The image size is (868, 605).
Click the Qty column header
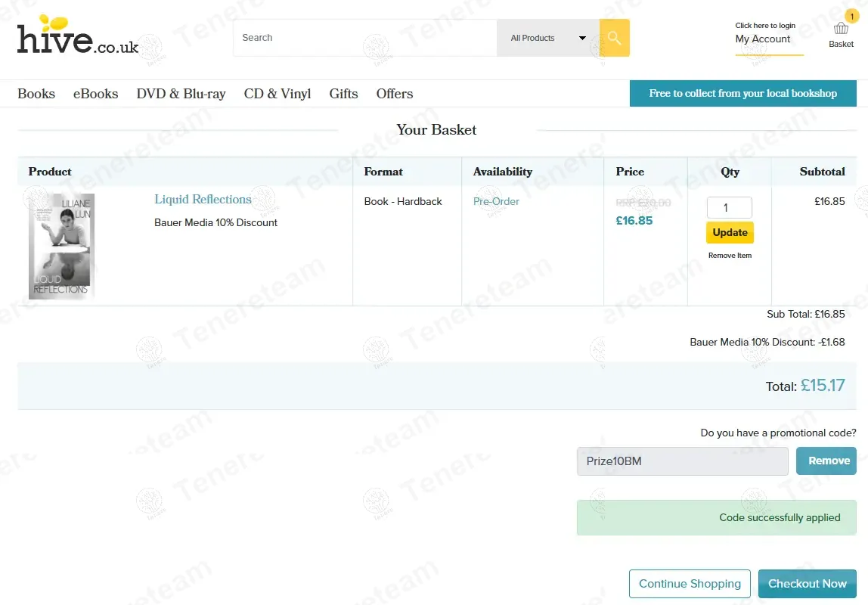(x=730, y=172)
